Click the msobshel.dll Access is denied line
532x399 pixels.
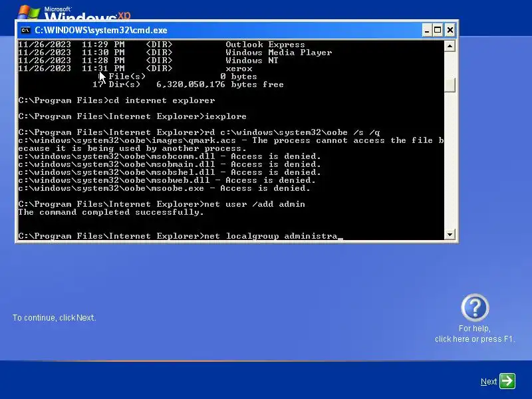170,172
